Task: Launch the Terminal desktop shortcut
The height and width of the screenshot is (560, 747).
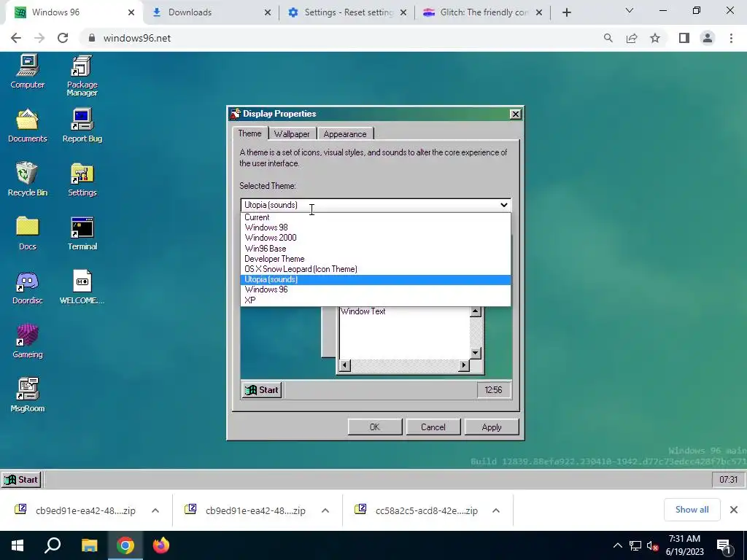Action: click(82, 233)
